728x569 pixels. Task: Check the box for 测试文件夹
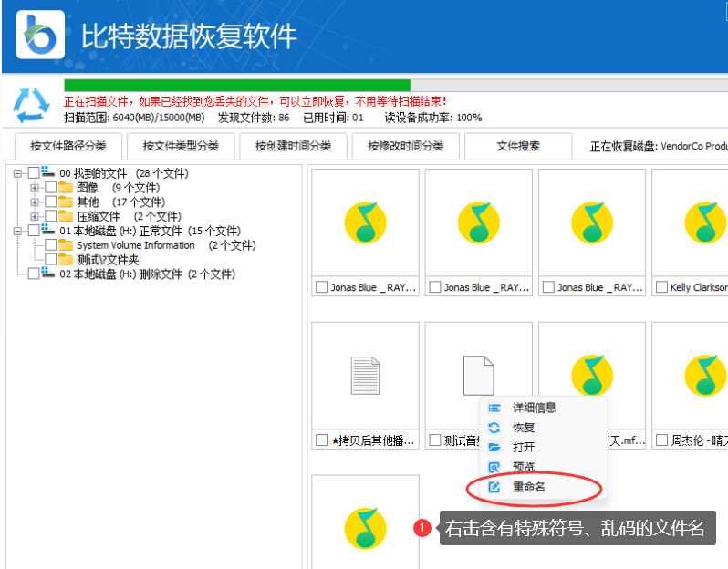click(50, 260)
